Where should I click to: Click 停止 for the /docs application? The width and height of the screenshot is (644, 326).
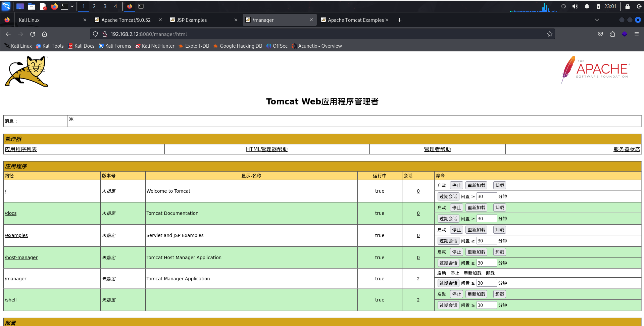pos(456,207)
